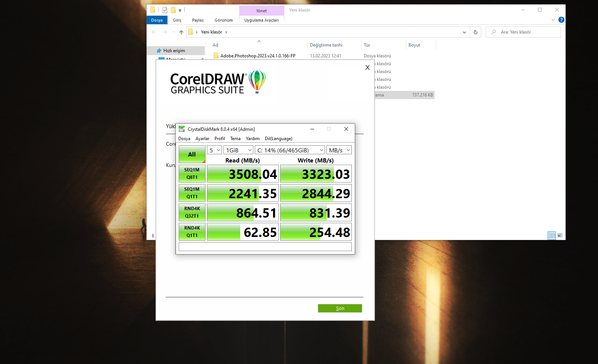Start the SEQ1M Q1T1 test

click(192, 193)
